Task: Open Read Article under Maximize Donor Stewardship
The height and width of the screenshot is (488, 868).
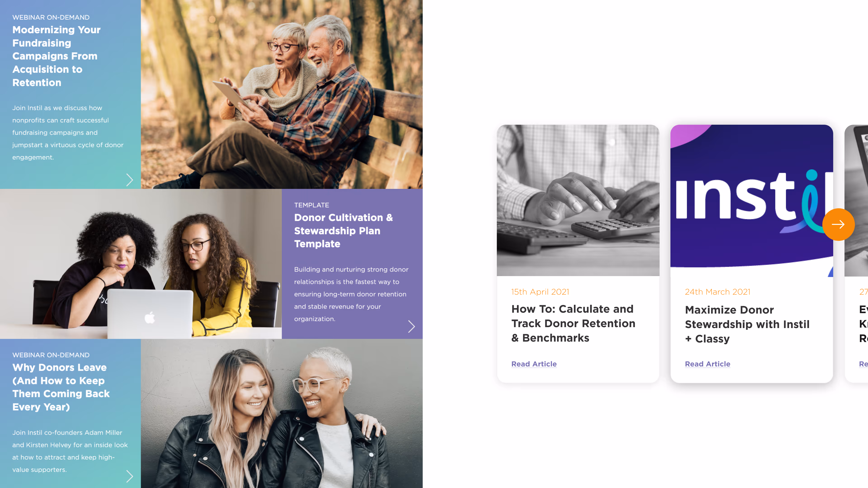Action: (707, 364)
